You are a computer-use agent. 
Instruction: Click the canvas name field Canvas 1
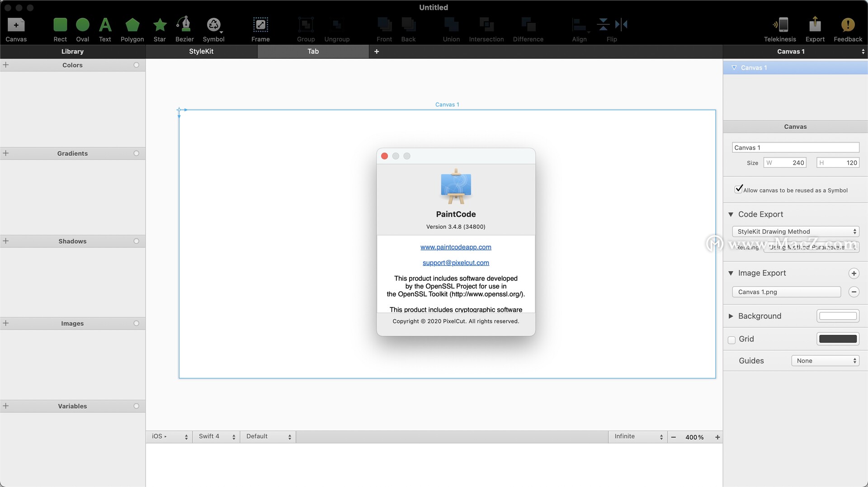tap(795, 148)
